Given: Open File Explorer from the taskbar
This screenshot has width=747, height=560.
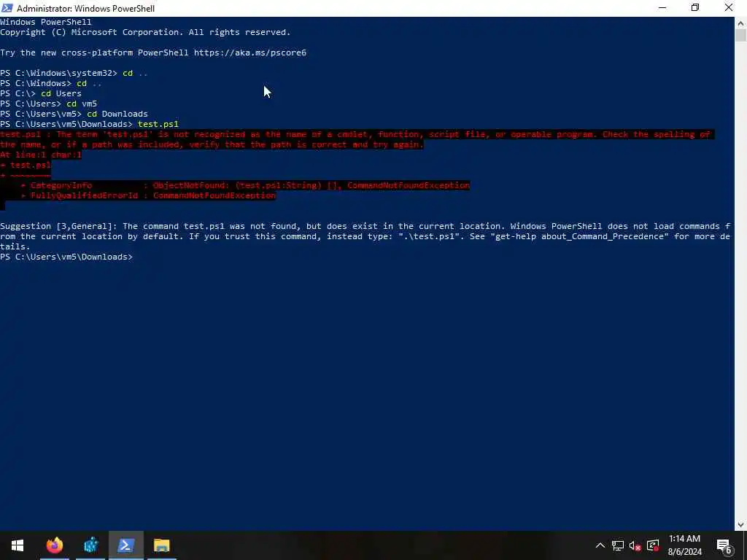Looking at the screenshot, I should point(161,545).
